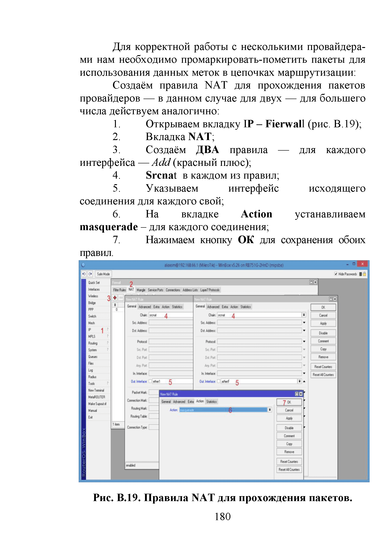This screenshot has height=556, width=392.
Task: Expand the Routing submenu arrow
Action: click(108, 343)
